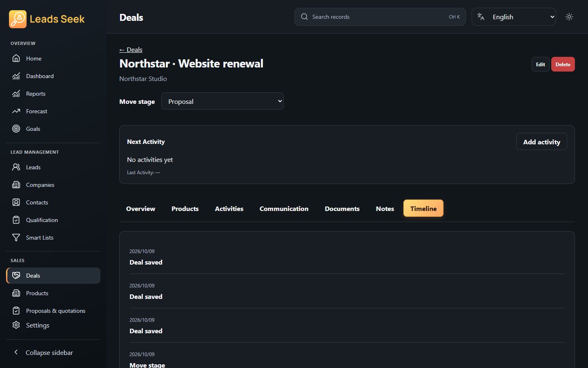Click the Contacts card icon
Screen dimensions: 588x368
click(x=16, y=202)
